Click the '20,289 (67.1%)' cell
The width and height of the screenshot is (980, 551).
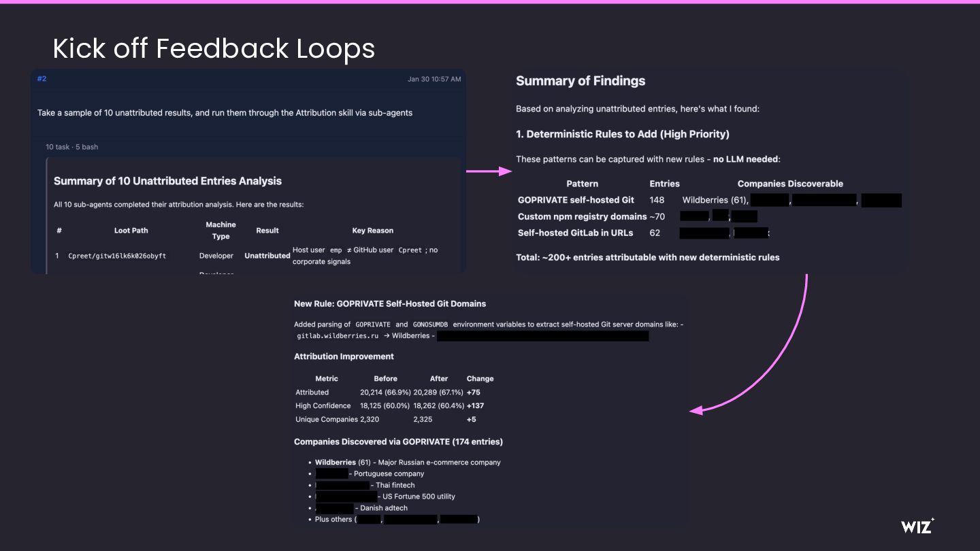[x=438, y=393]
